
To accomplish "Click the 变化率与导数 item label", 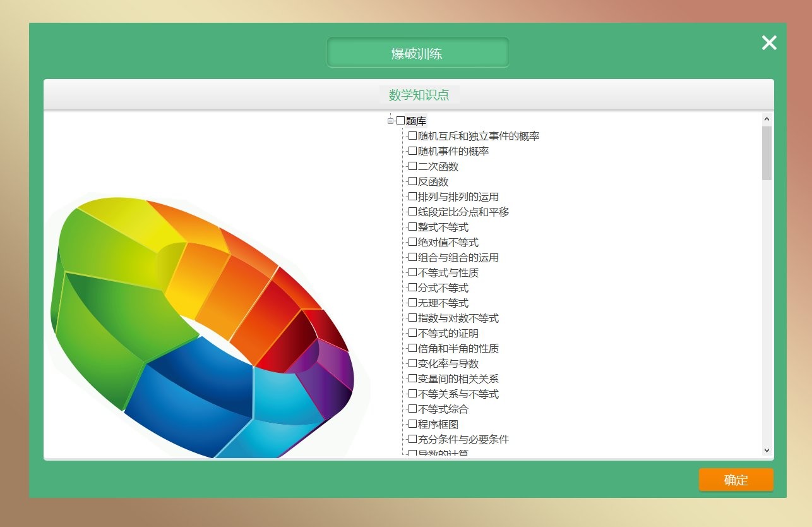I will point(448,363).
